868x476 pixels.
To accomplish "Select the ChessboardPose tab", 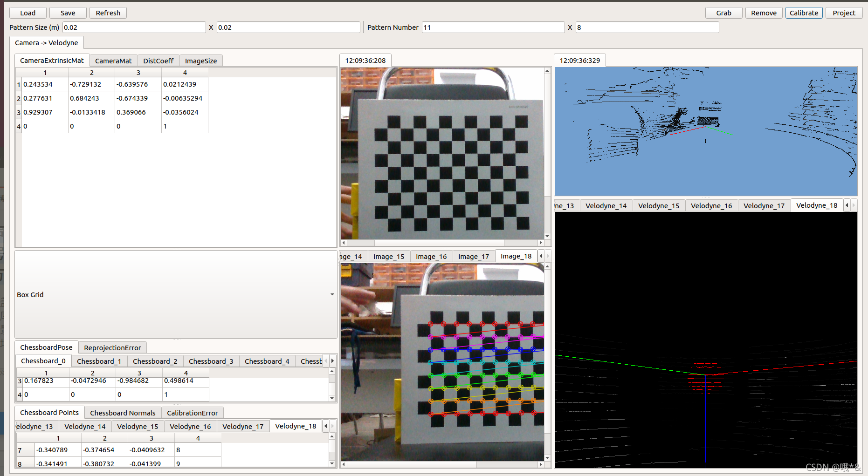I will (46, 347).
